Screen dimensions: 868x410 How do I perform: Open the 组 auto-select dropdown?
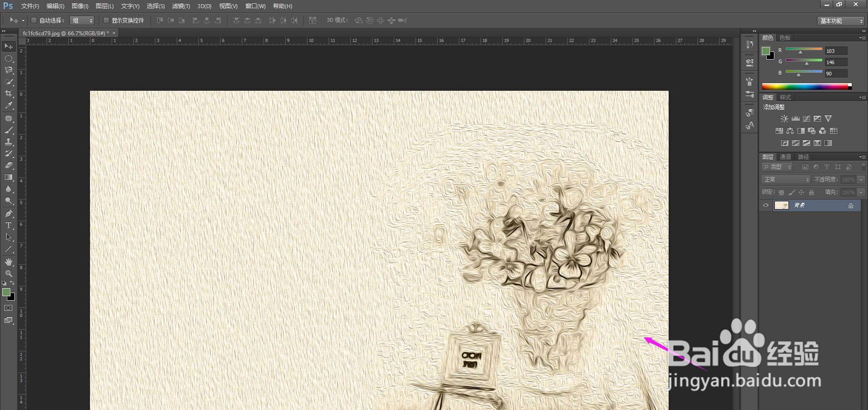click(82, 20)
